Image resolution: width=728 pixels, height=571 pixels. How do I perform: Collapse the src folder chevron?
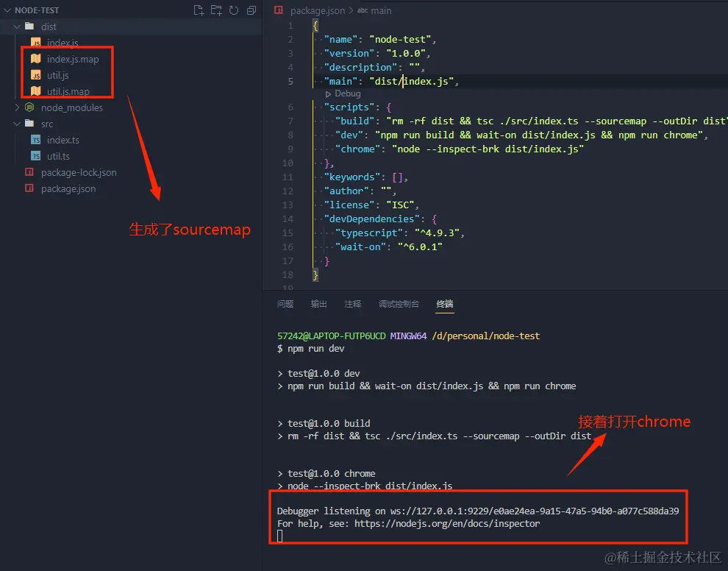tap(17, 124)
